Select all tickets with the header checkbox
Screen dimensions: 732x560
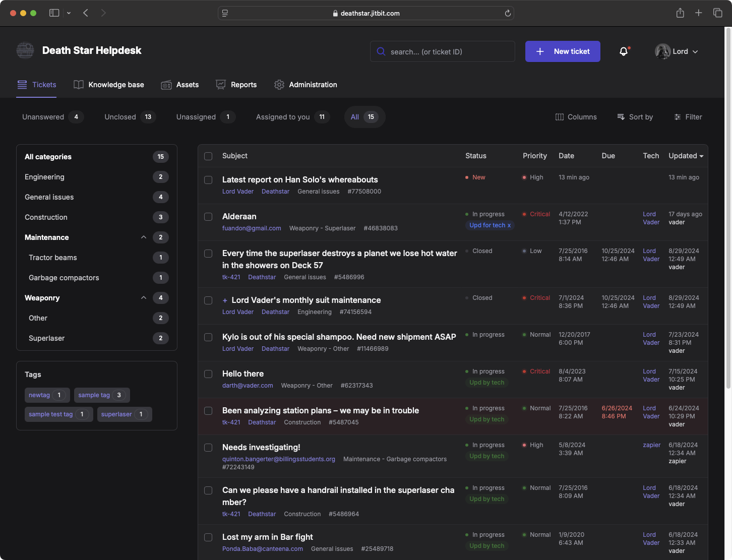(208, 156)
